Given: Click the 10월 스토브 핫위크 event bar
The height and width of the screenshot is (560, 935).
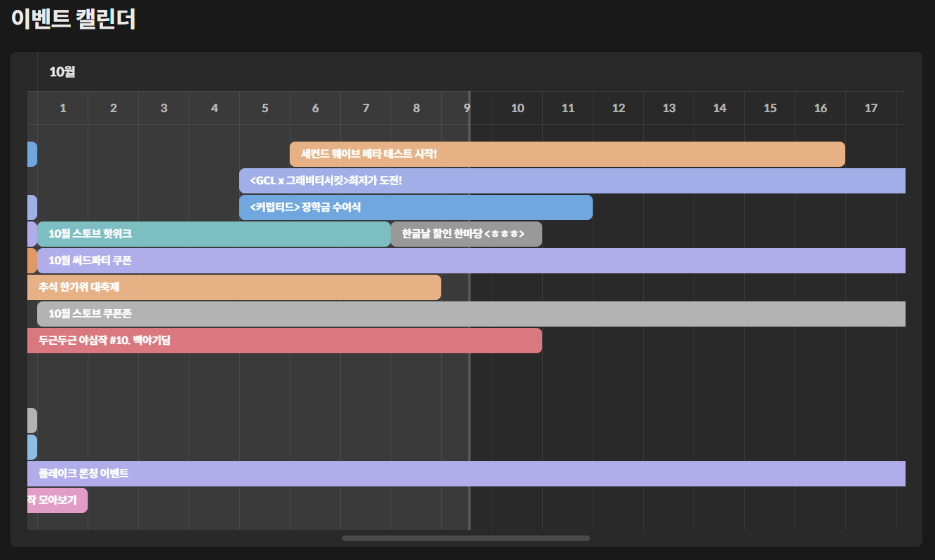Looking at the screenshot, I should click(x=213, y=234).
